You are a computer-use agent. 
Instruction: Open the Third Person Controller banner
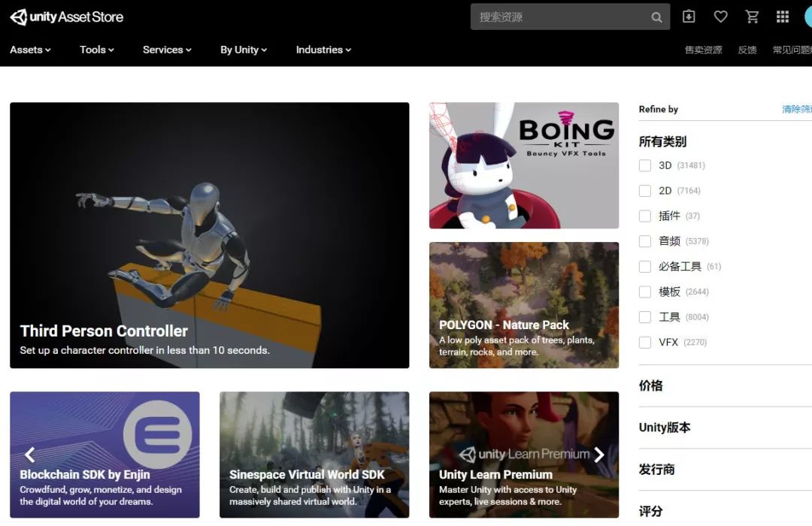pos(209,235)
